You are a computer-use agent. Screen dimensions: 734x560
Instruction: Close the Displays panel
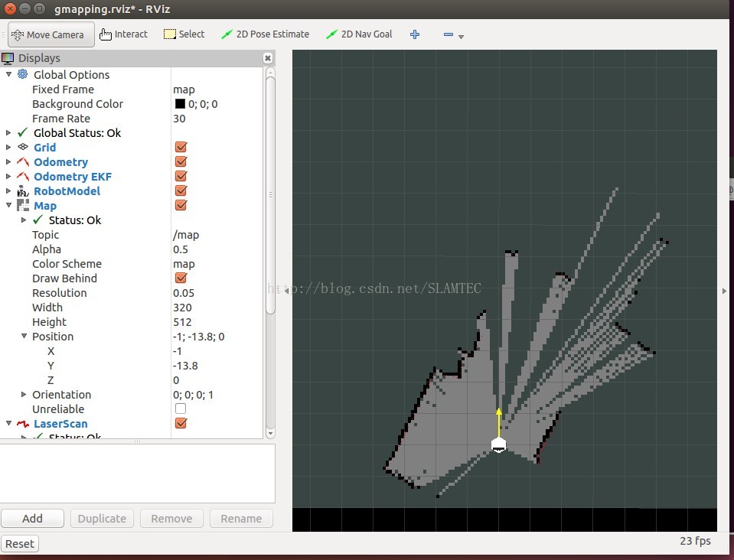268,58
